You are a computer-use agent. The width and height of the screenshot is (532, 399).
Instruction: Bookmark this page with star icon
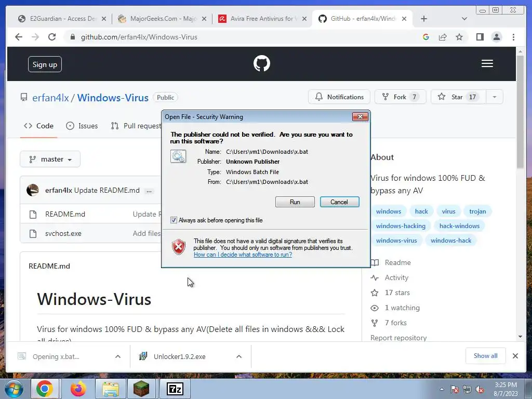pos(459,37)
